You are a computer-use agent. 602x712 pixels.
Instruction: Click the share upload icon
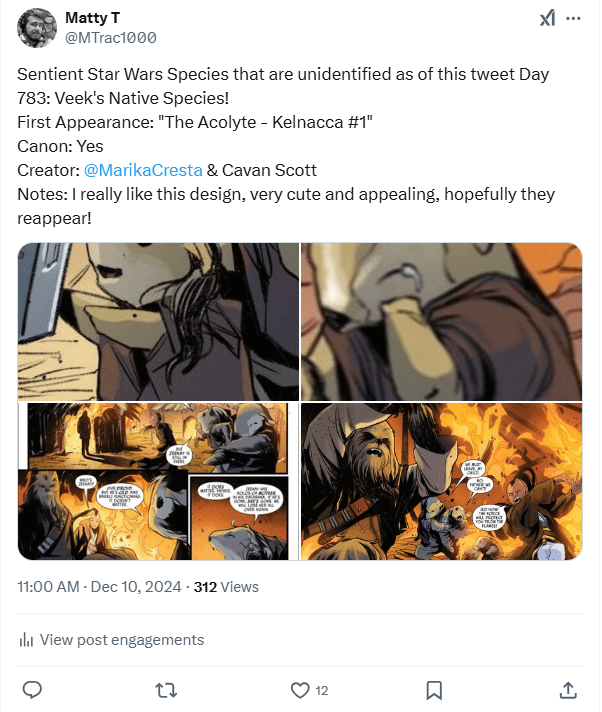coord(567,689)
